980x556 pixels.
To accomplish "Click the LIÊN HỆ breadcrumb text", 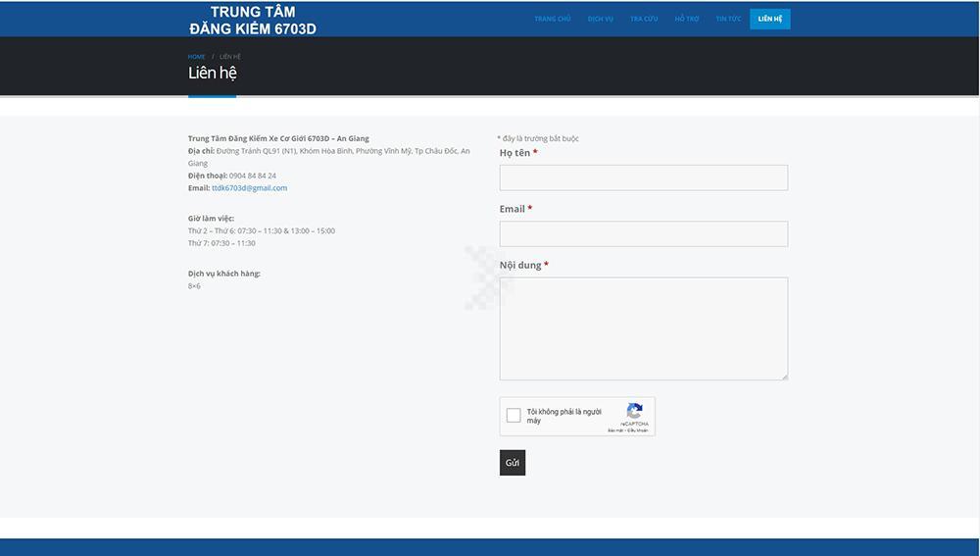I will pyautogui.click(x=230, y=57).
